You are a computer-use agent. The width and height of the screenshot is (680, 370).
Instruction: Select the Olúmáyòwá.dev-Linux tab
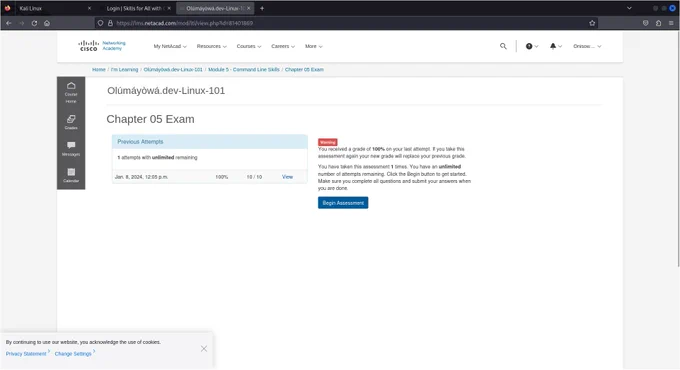tap(215, 8)
